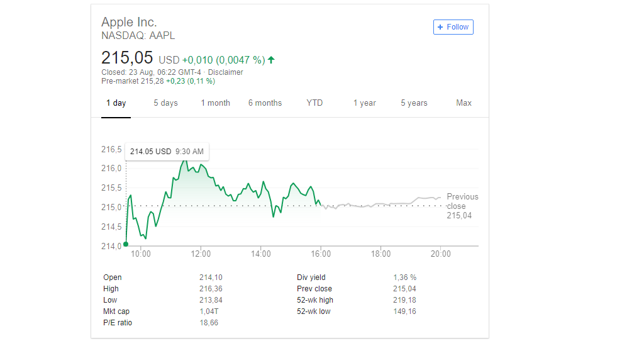
Task: Click the 214.05 USD chart tooltip
Action: click(x=167, y=152)
